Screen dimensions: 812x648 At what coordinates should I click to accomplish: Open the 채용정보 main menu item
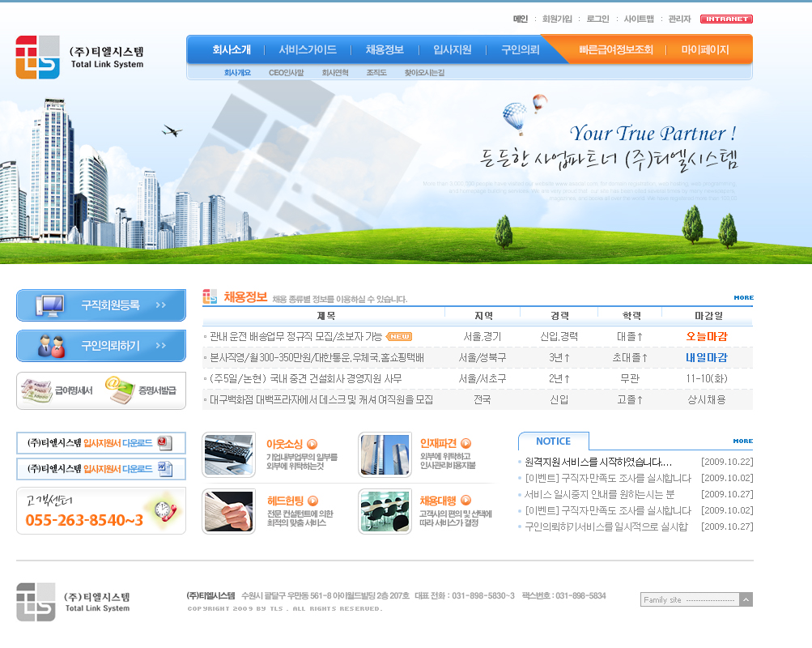coord(385,49)
